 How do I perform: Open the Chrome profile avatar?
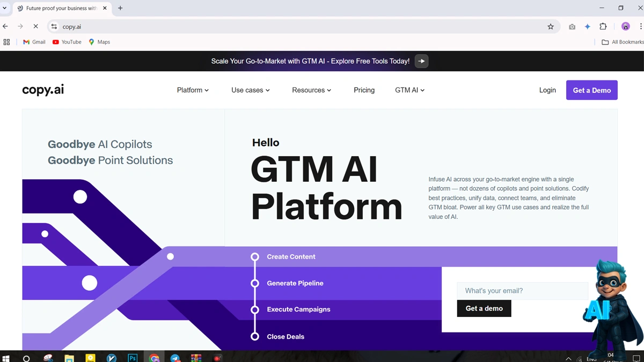click(x=626, y=27)
